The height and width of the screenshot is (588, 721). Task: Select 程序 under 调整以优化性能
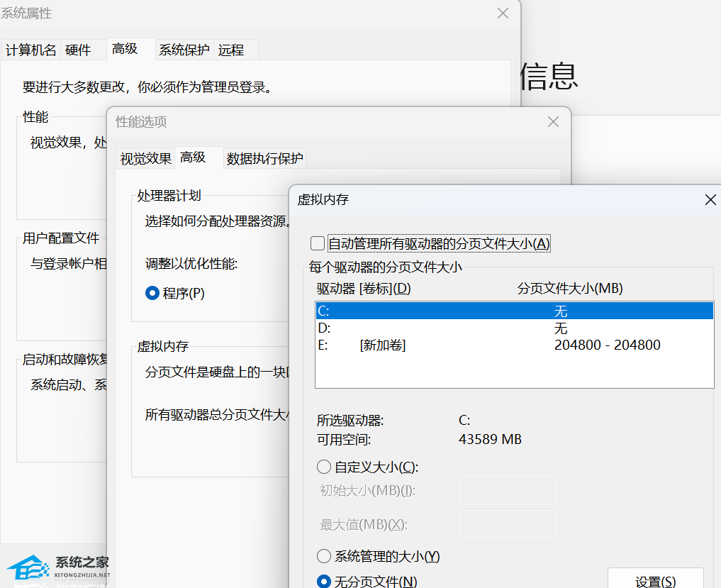click(x=152, y=293)
